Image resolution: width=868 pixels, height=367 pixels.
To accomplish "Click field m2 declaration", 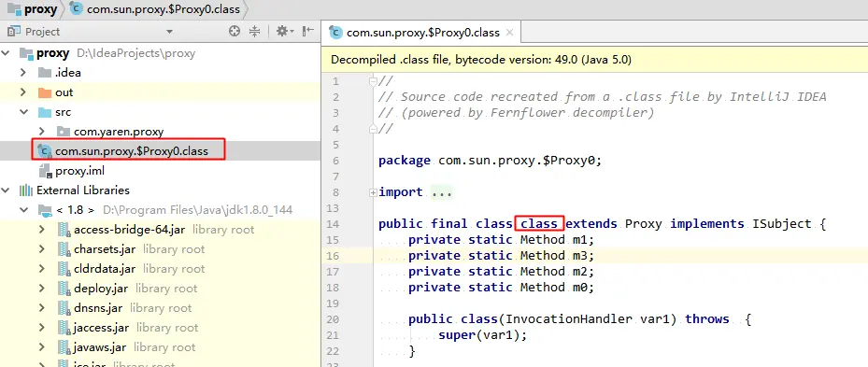I will pos(501,272).
